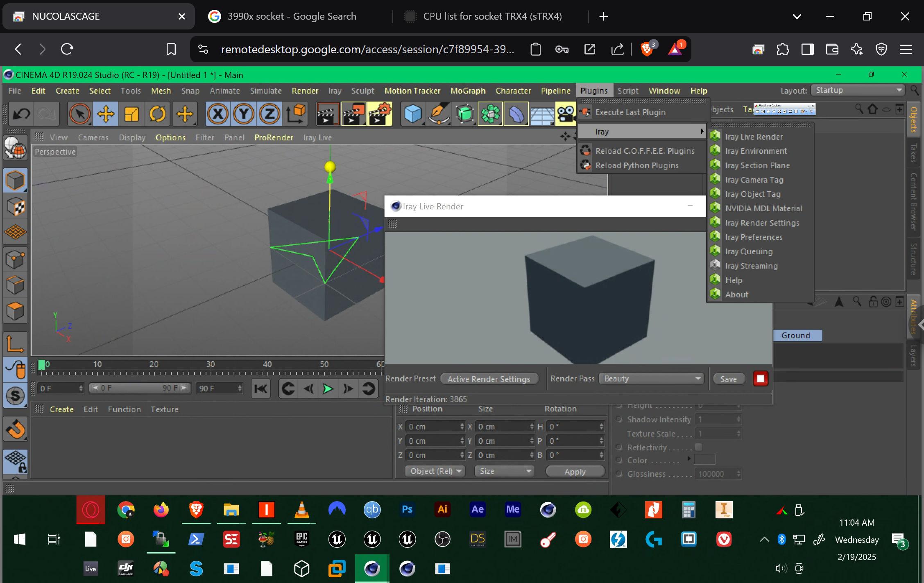Open Edit Render Settings gear clapperboard
The width and height of the screenshot is (924, 583).
pyautogui.click(x=380, y=113)
